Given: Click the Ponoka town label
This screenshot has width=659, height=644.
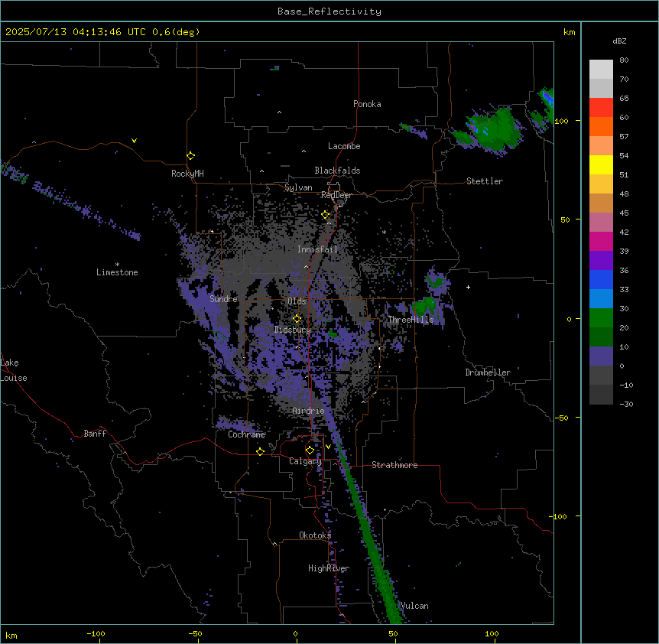Looking at the screenshot, I should [367, 104].
